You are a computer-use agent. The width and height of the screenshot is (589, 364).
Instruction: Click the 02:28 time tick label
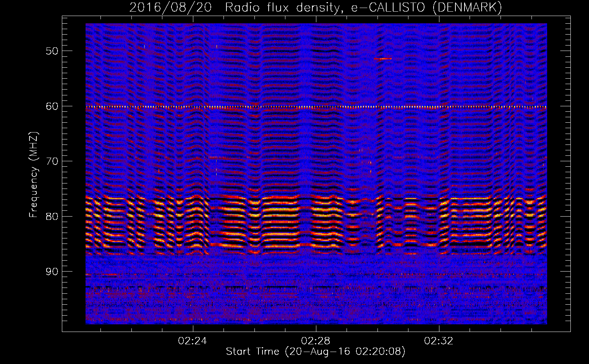(x=316, y=341)
